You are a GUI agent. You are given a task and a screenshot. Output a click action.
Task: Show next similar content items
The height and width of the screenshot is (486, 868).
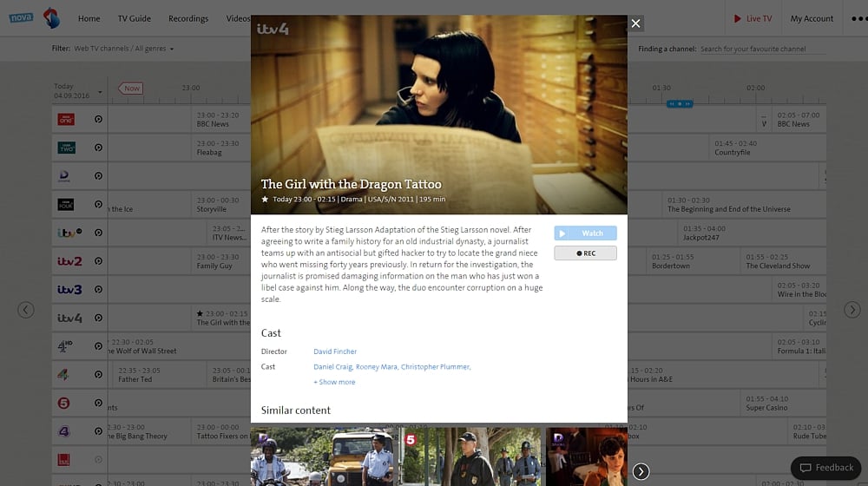pyautogui.click(x=641, y=471)
